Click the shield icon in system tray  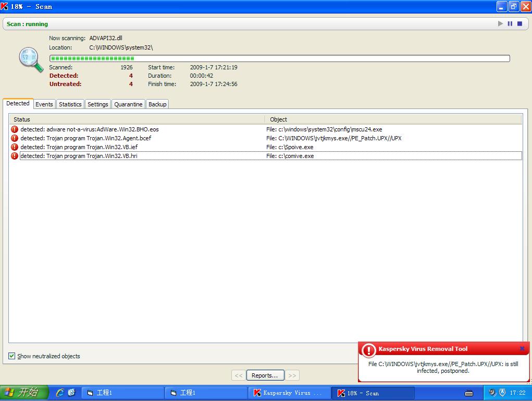pyautogui.click(x=502, y=393)
